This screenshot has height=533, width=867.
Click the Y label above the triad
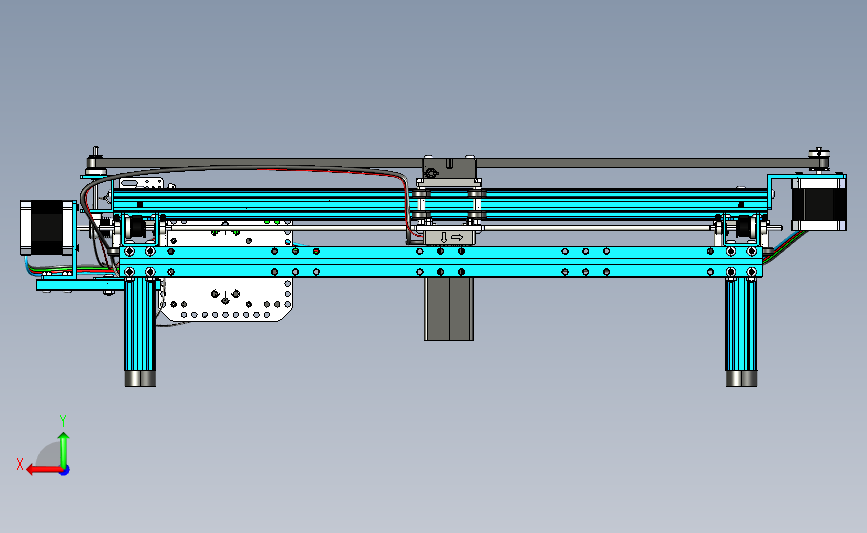click(x=63, y=421)
